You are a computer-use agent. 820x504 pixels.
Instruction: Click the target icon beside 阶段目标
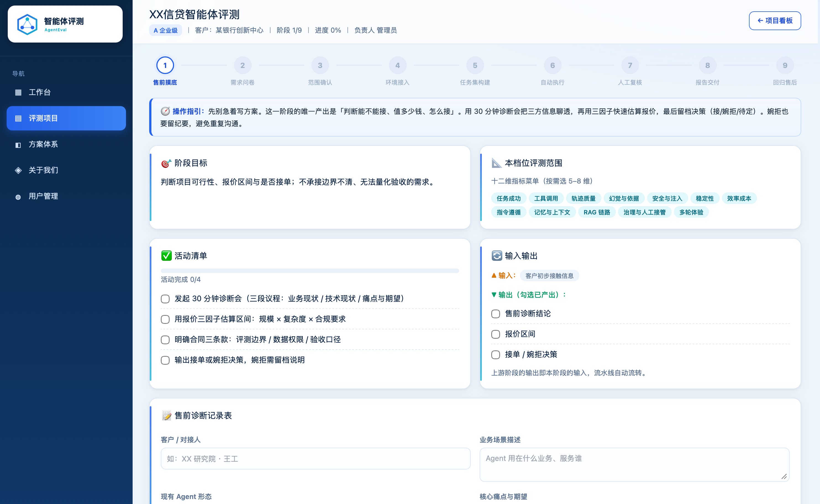pos(166,163)
